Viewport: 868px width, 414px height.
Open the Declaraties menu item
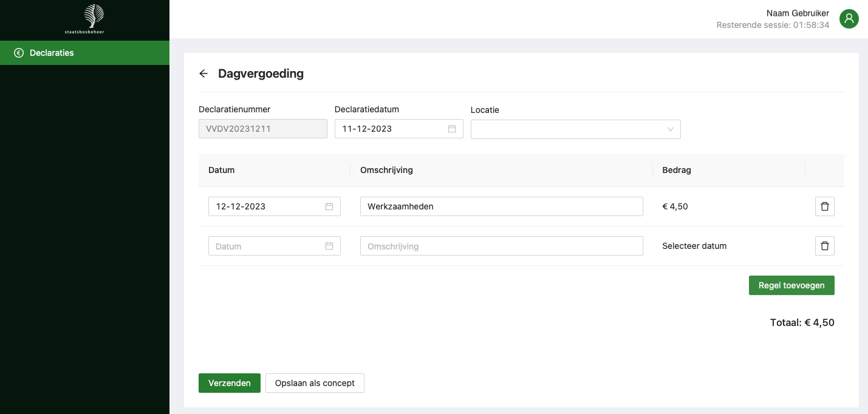click(84, 53)
